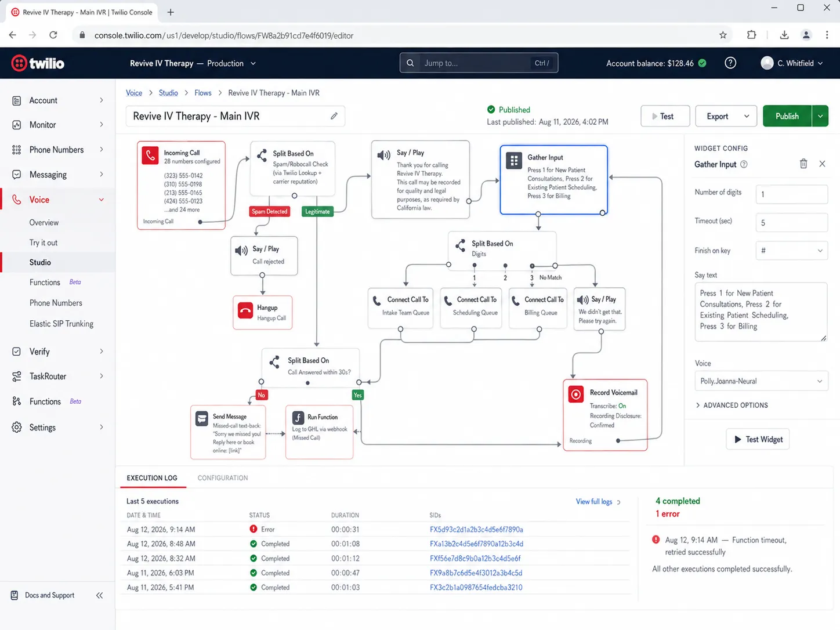Image resolution: width=840 pixels, height=630 pixels.
Task: Open the Voice Polly.Joanna-Neural dropdown
Action: [761, 381]
